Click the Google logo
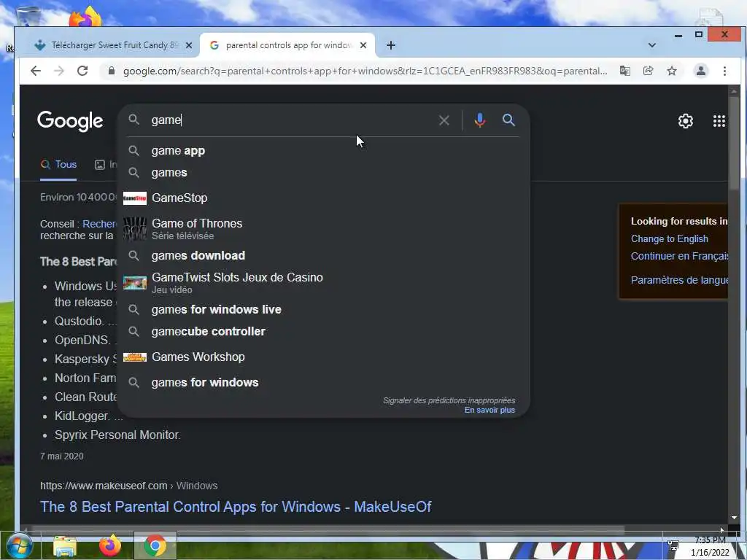 pos(70,121)
